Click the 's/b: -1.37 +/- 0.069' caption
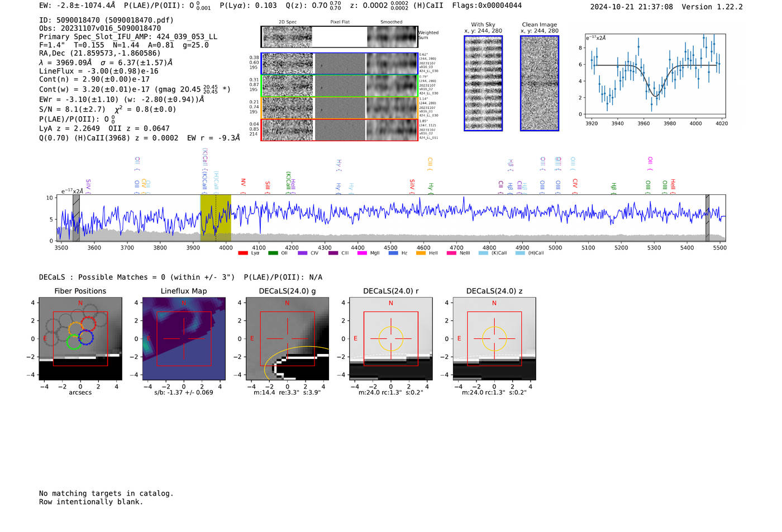The width and height of the screenshot is (782, 532). (x=184, y=392)
